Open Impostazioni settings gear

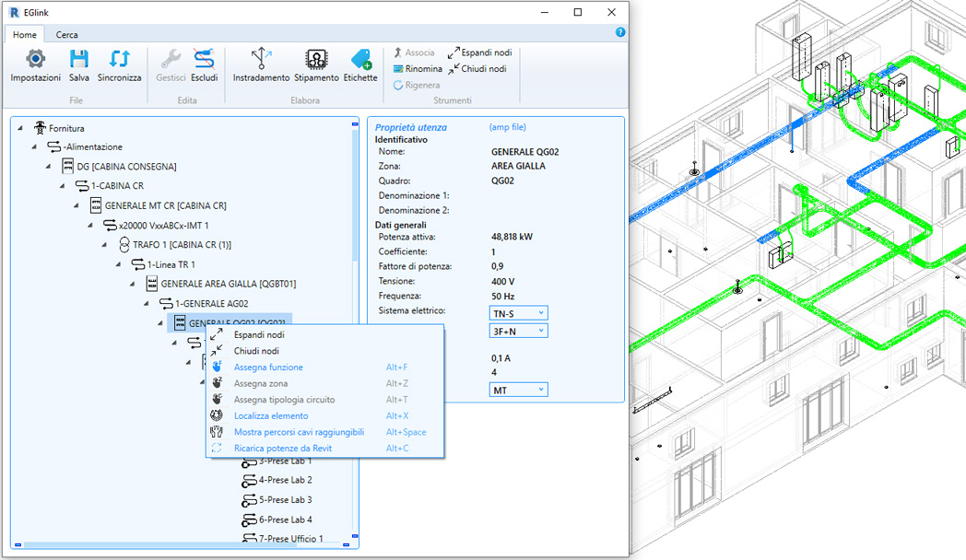click(x=35, y=59)
